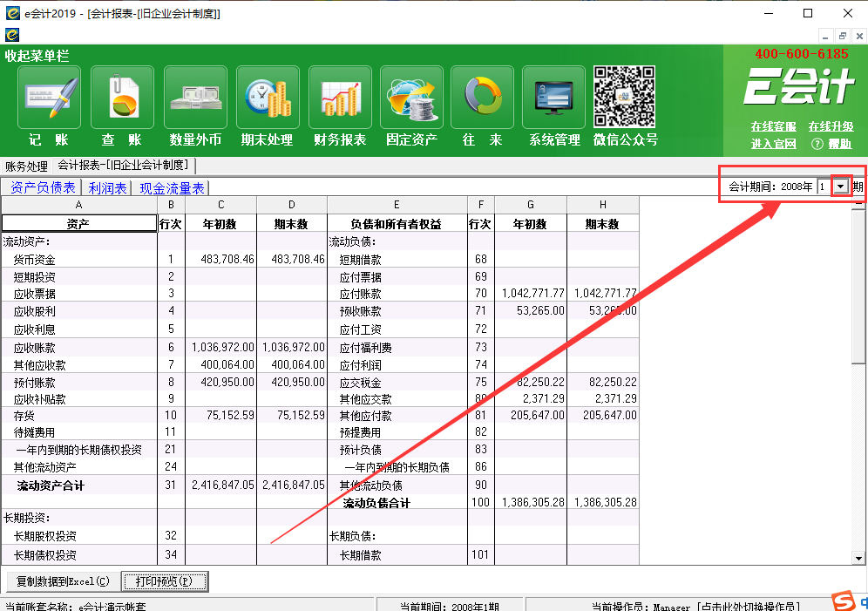Image resolution: width=868 pixels, height=611 pixels.
Task: Click the Sogou input method tray icon
Action: tap(844, 601)
